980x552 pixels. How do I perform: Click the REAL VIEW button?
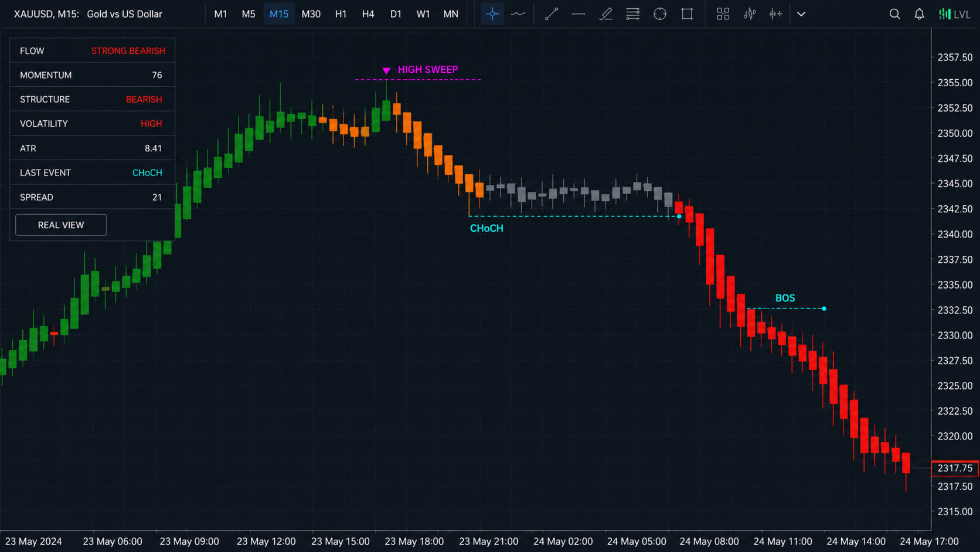[x=61, y=225]
